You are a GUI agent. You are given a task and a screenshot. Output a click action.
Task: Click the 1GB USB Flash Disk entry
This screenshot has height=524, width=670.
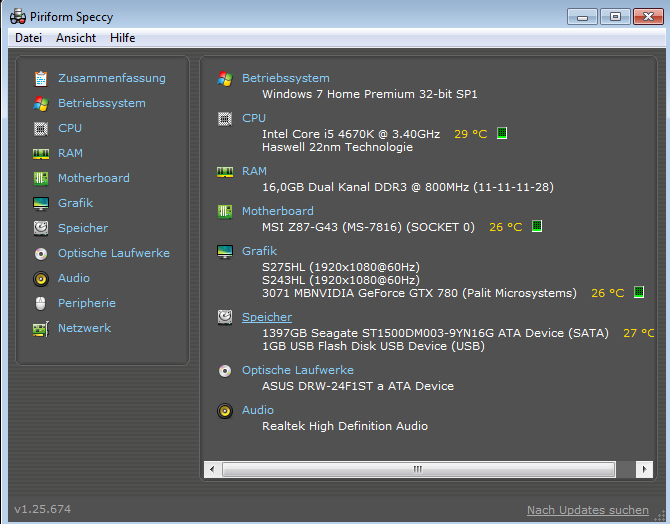[373, 346]
